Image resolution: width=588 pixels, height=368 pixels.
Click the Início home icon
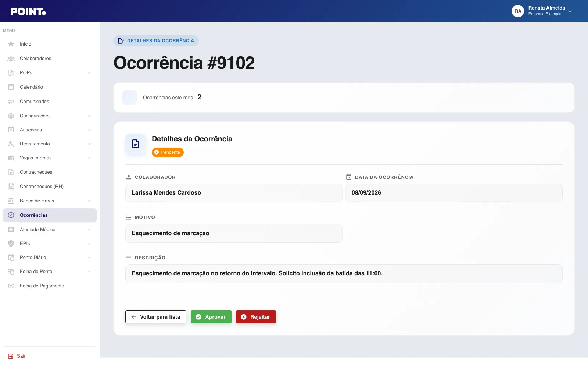pyautogui.click(x=11, y=44)
